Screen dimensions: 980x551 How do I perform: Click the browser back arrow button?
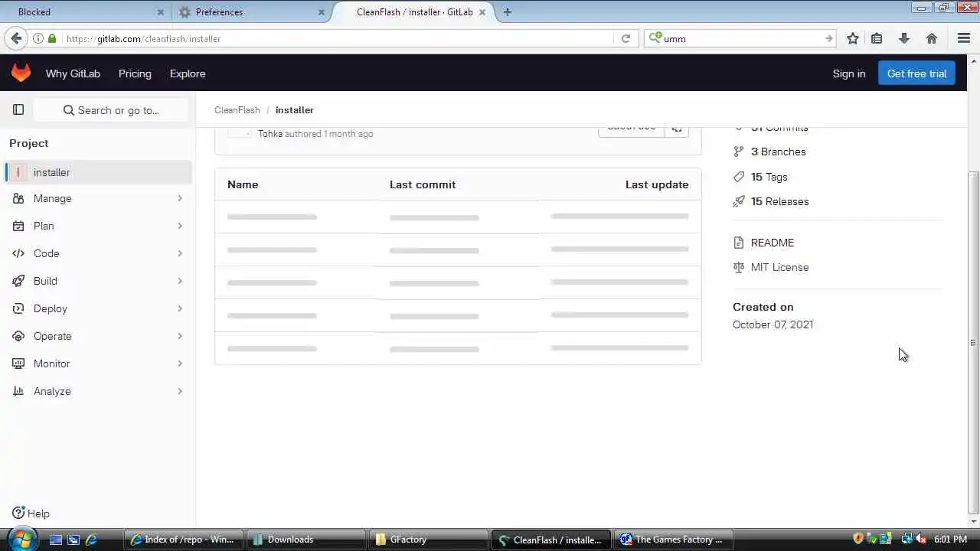[x=16, y=38]
